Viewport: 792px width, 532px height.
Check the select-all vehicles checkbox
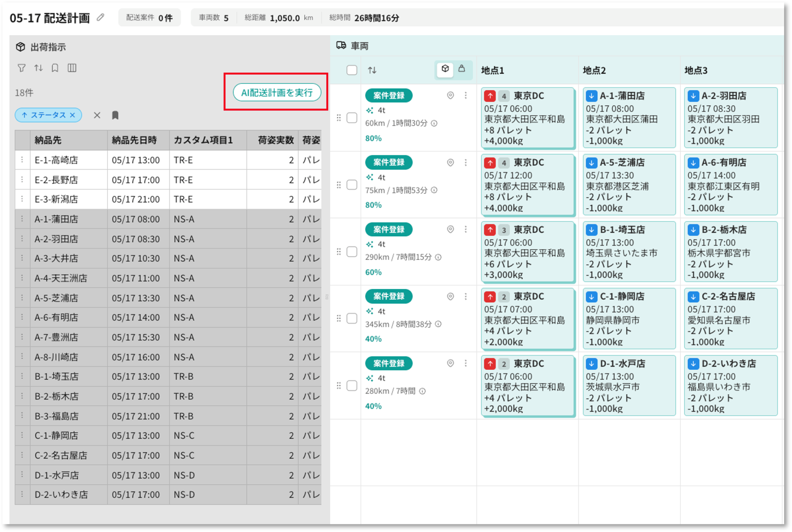(352, 70)
